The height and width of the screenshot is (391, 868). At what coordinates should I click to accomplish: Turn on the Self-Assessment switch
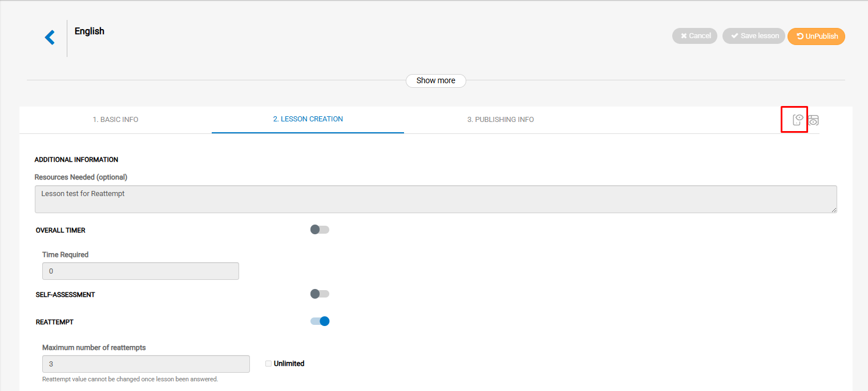(320, 294)
